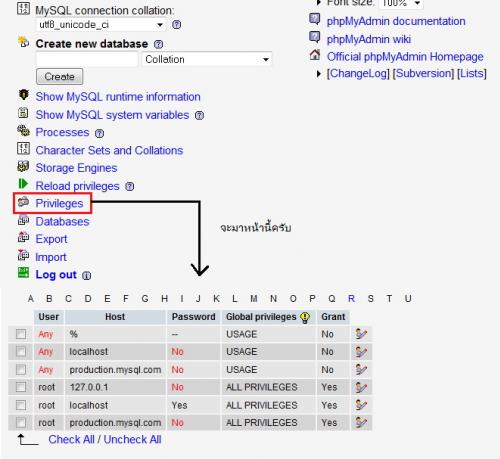This screenshot has height=459, width=500.
Task: Click the new database name input field
Action: (87, 59)
